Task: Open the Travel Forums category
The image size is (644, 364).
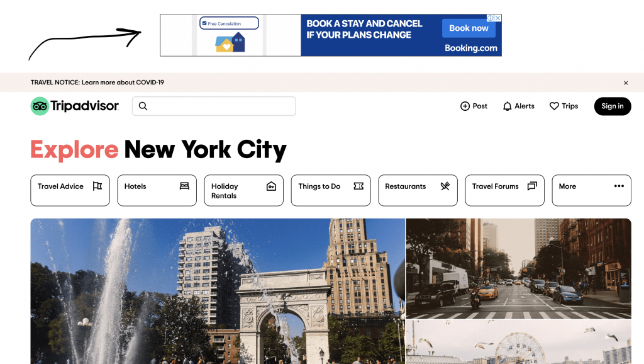Action: (x=505, y=190)
